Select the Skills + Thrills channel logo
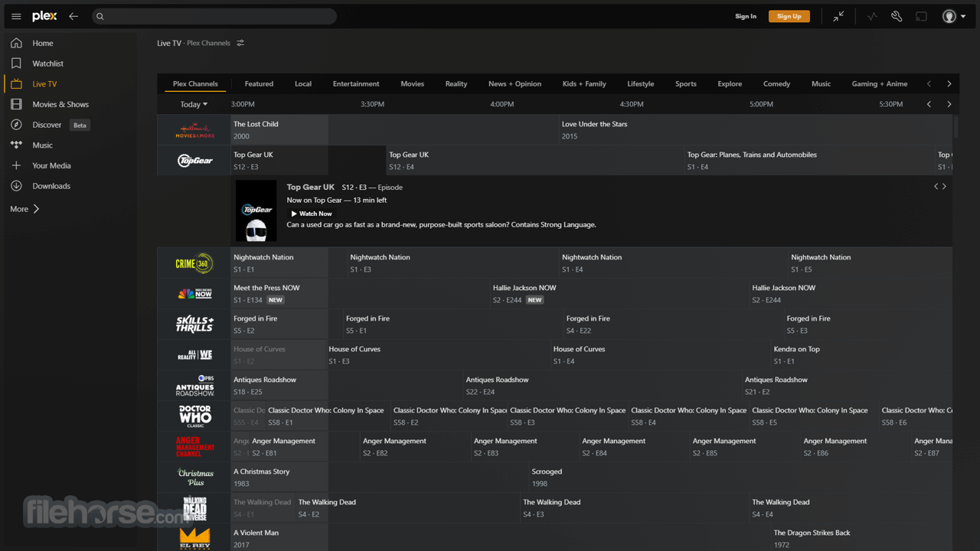This screenshot has height=551, width=980. pos(194,324)
